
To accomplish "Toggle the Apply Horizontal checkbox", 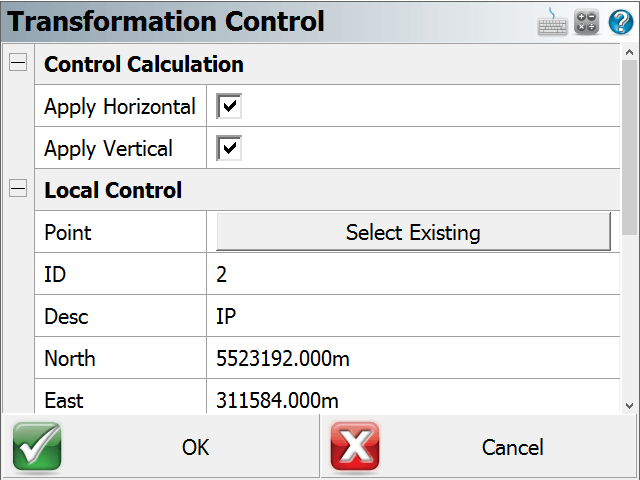I will [229, 106].
